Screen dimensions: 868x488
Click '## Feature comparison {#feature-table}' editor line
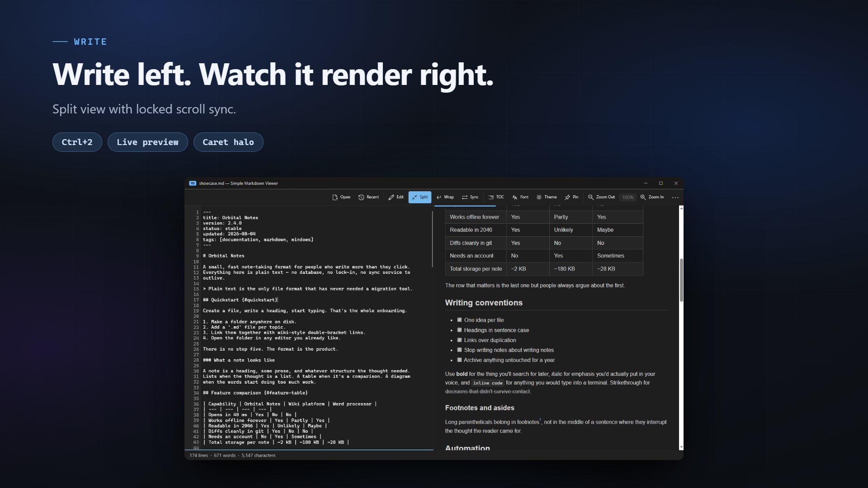255,393
